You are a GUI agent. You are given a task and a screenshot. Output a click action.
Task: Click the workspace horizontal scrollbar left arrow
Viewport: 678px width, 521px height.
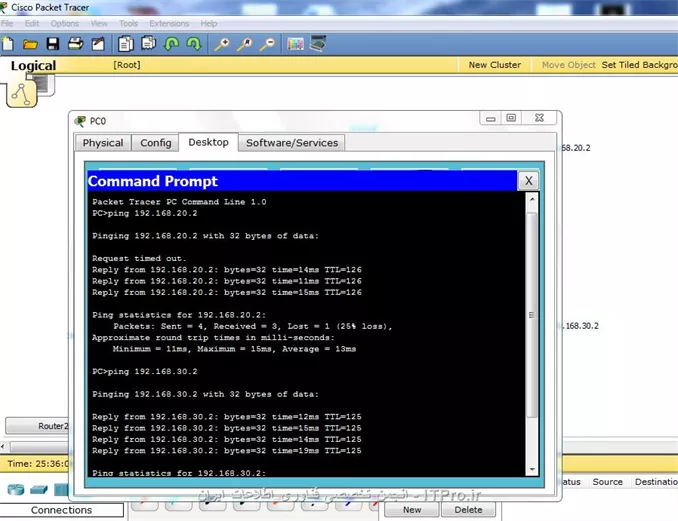(3, 446)
